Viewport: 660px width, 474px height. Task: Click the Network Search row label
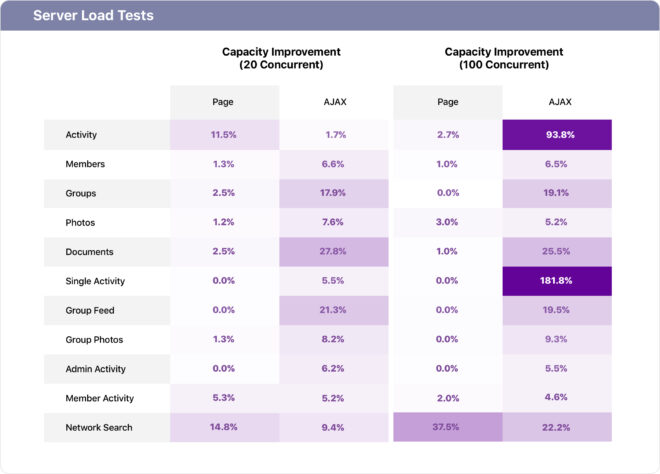[99, 427]
